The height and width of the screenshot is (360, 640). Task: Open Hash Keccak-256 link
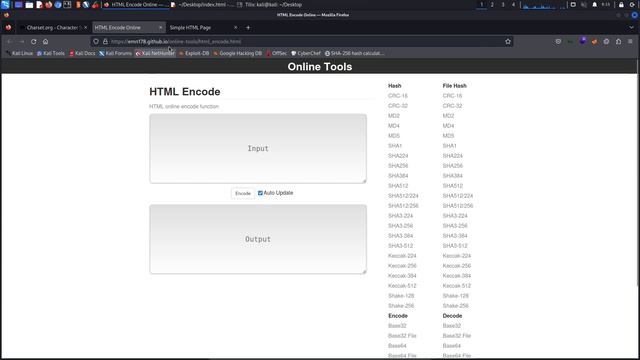402,266
